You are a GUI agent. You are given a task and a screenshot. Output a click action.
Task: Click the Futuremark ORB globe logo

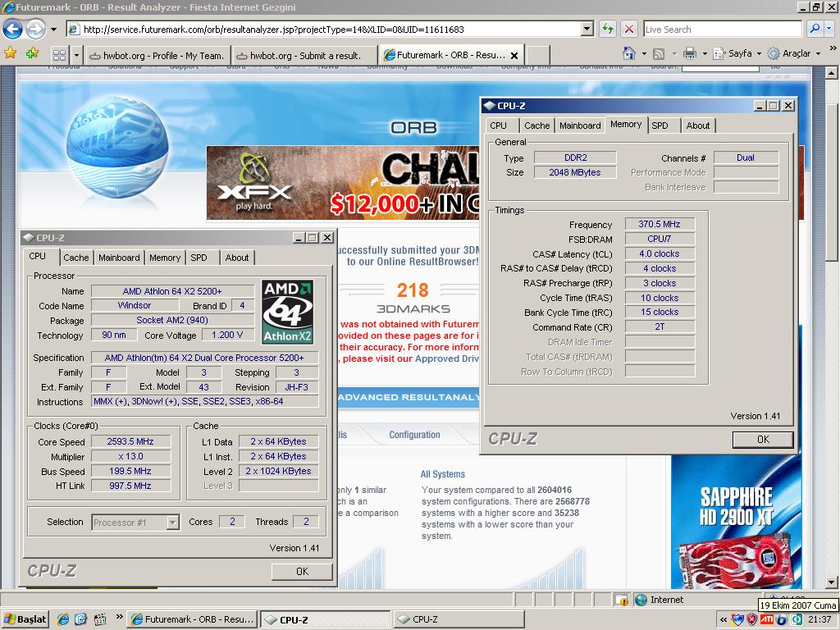116,148
